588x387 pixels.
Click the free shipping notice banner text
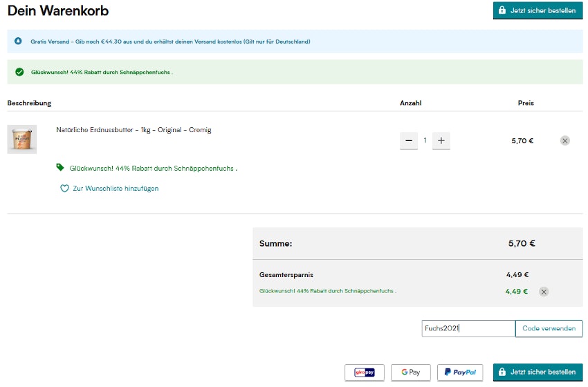point(170,41)
